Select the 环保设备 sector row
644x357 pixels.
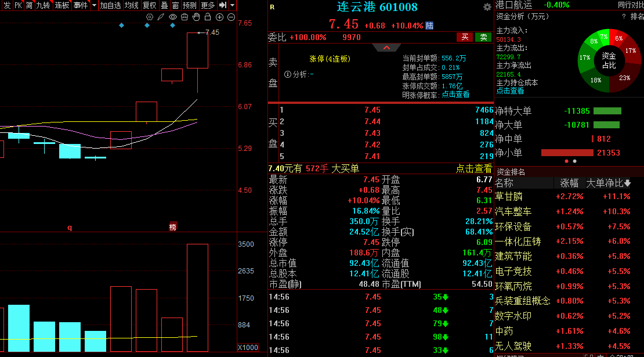coord(569,226)
